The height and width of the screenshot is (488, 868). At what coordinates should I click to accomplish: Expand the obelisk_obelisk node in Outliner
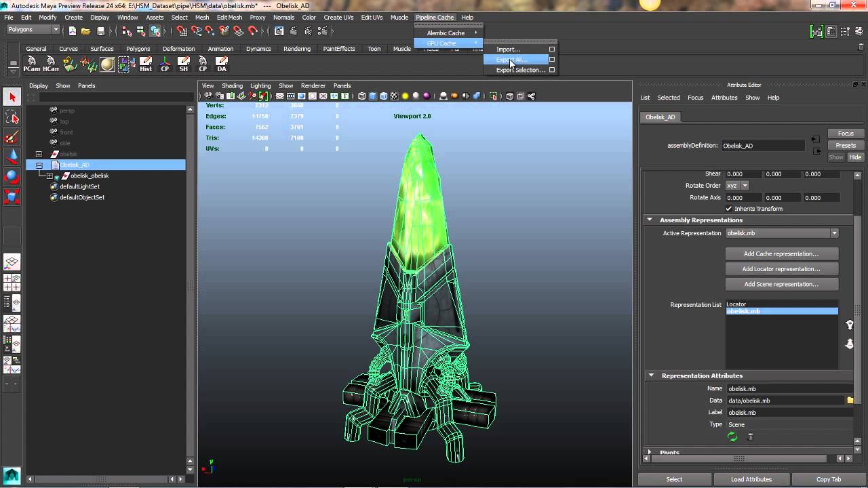point(50,176)
